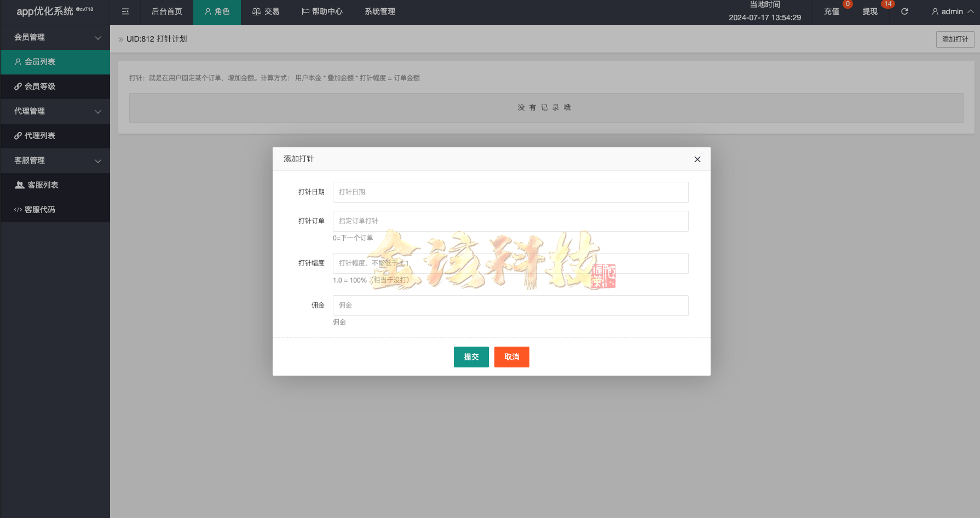Click the refresh icon in top bar
Image resolution: width=980 pixels, height=518 pixels.
coord(904,11)
